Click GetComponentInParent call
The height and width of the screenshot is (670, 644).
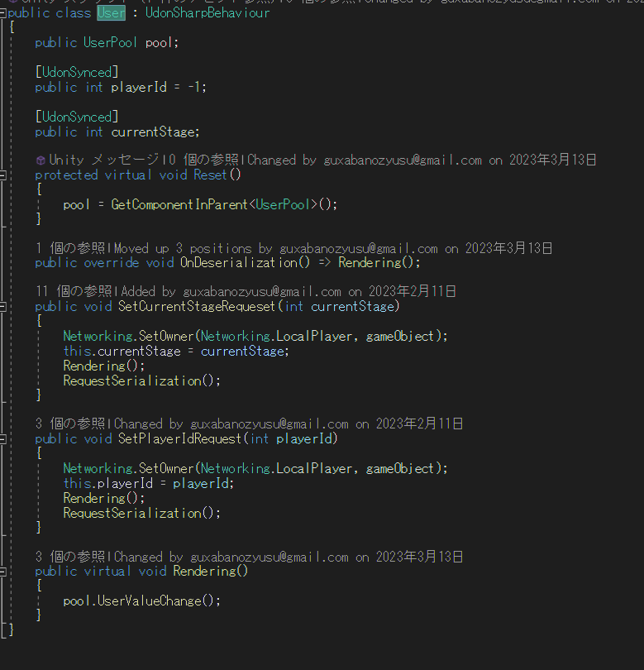179,204
